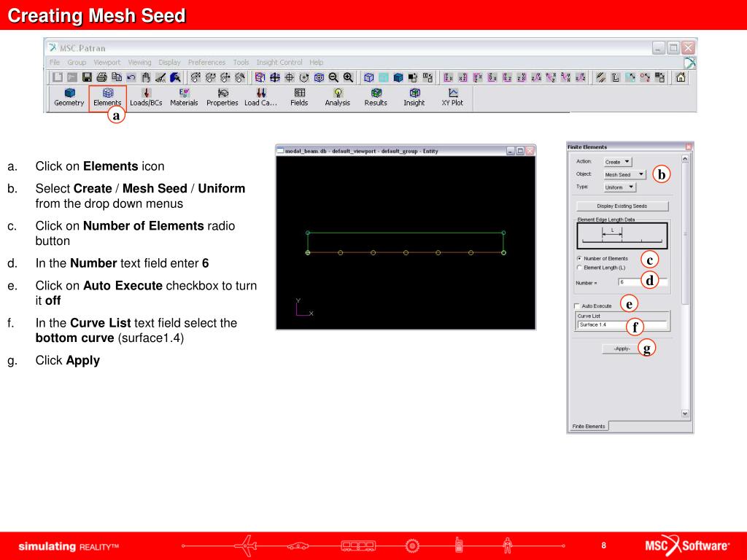Click the Copy to clipboard icon
This screenshot has width=747, height=560.
pyautogui.click(x=116, y=77)
